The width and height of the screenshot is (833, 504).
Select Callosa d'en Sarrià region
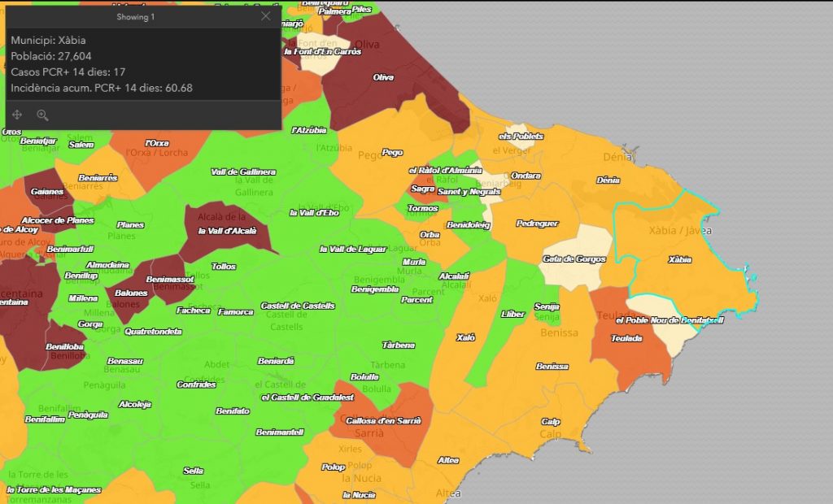(x=383, y=420)
